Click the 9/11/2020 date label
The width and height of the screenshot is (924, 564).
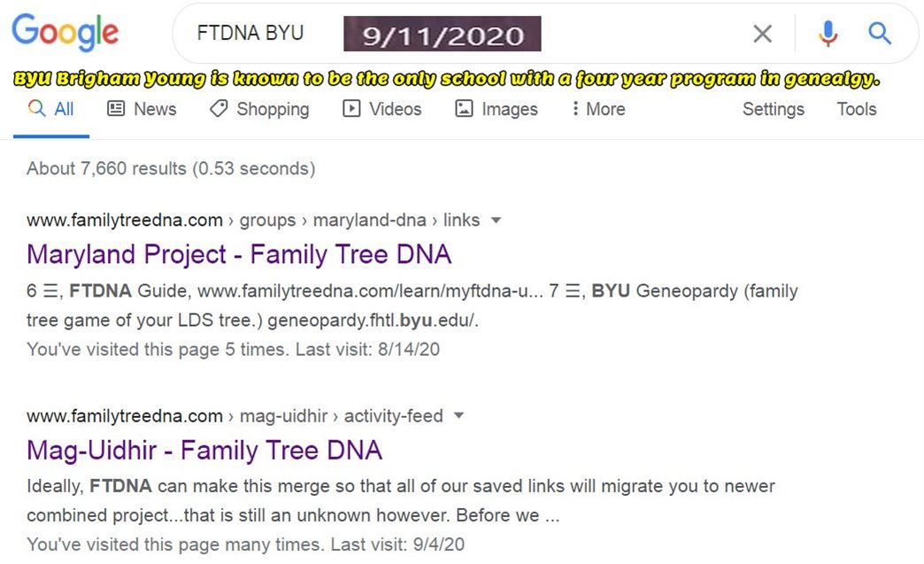(443, 35)
